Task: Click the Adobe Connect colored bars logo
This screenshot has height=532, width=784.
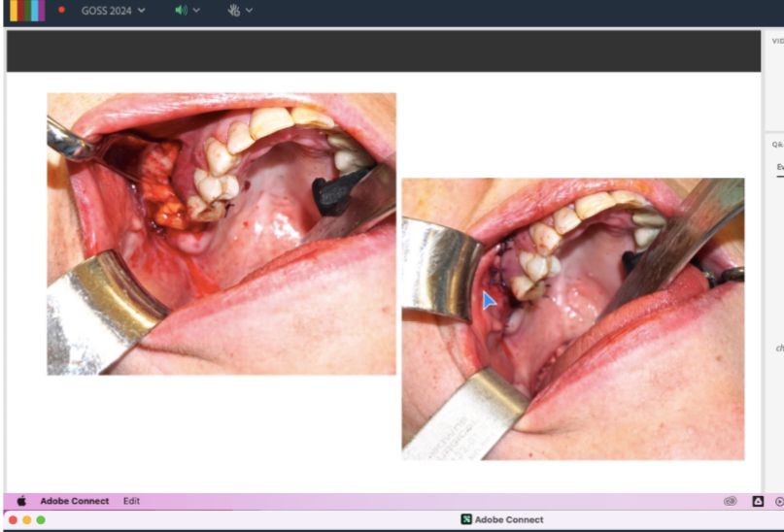Action: 27,11
